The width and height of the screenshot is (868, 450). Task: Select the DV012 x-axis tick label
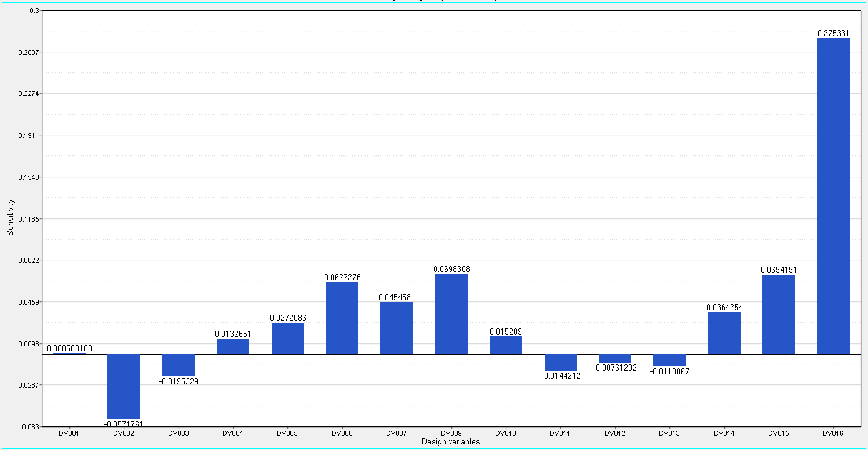[x=614, y=433]
